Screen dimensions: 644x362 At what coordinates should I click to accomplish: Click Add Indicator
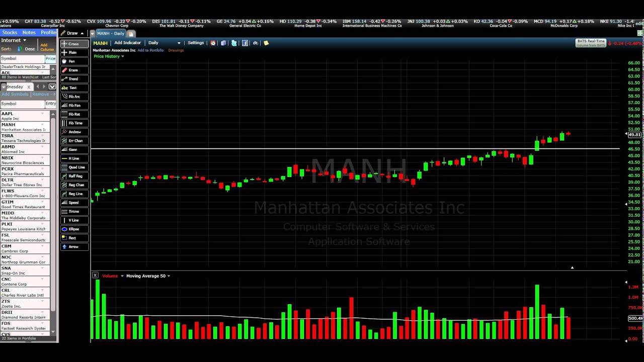(x=128, y=43)
